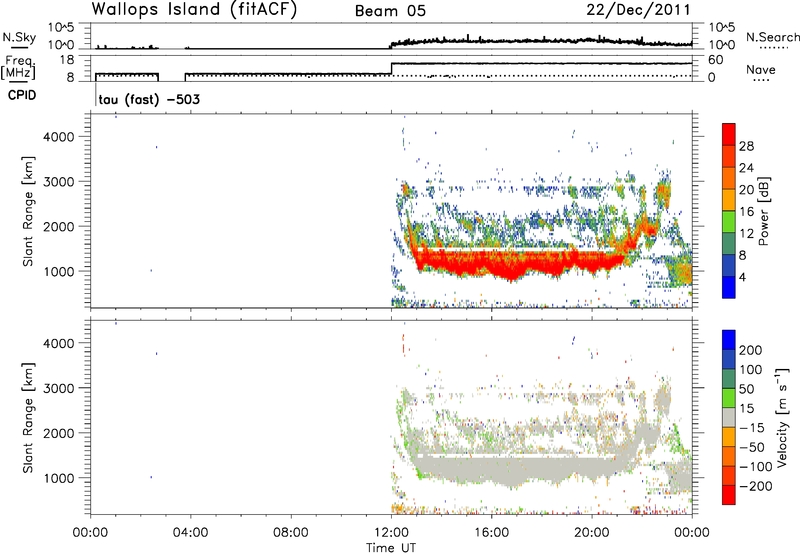Click the '-50' tick on the Velocity colorbar
The width and height of the screenshot is (800, 554).
(752, 447)
